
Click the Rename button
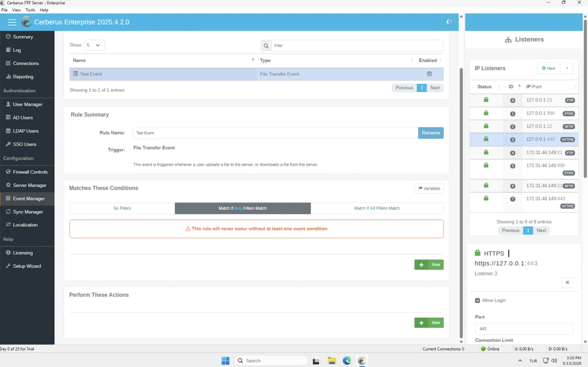click(x=431, y=133)
